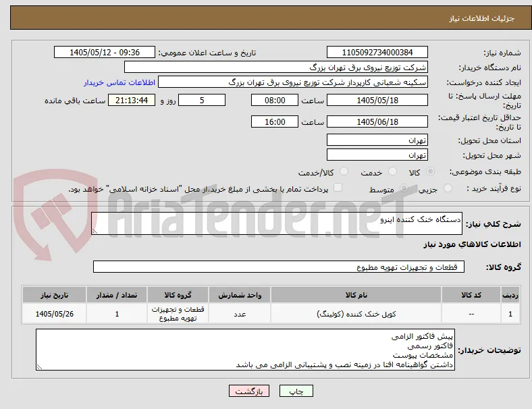Click the resize handle of the description box
Image resolution: width=532 pixels, height=409 pixels.
click(x=95, y=231)
